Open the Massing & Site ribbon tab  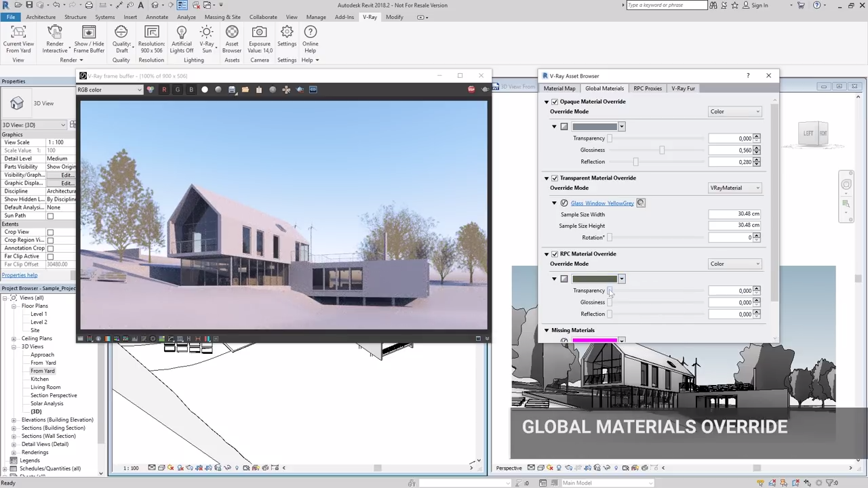coord(222,17)
